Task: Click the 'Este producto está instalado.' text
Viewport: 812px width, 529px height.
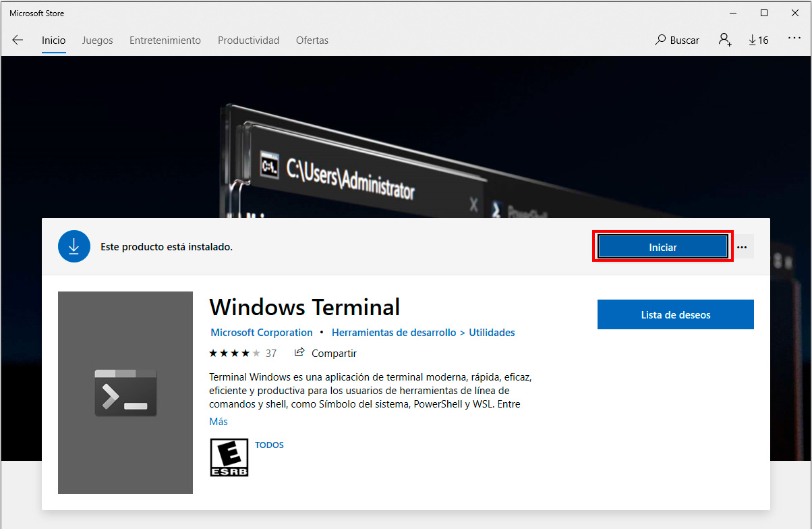Action: click(167, 247)
